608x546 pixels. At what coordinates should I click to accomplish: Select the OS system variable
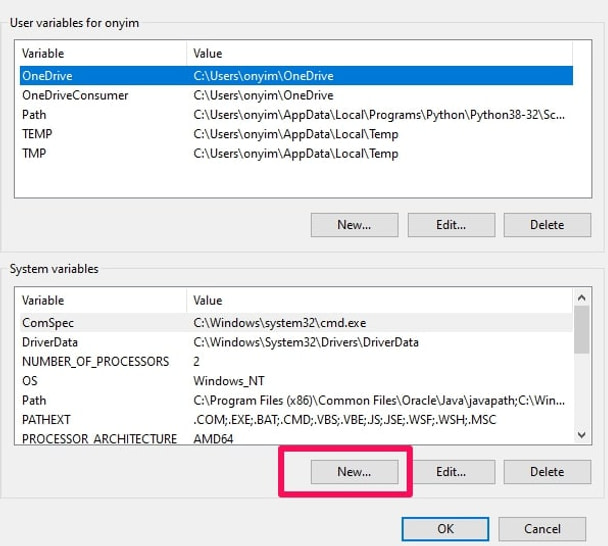pos(296,381)
